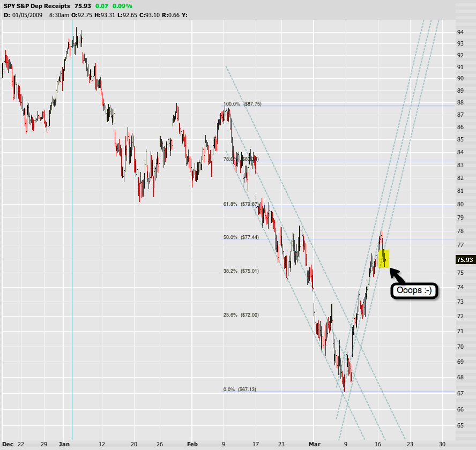Click 66 on the price axis
The width and height of the screenshot is (476, 450).
tap(460, 409)
